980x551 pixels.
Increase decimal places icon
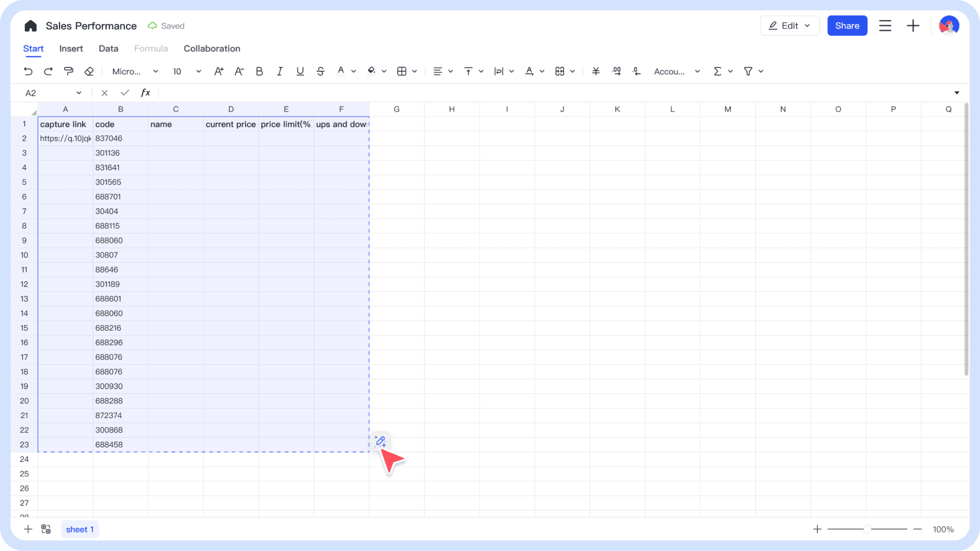[x=617, y=71]
